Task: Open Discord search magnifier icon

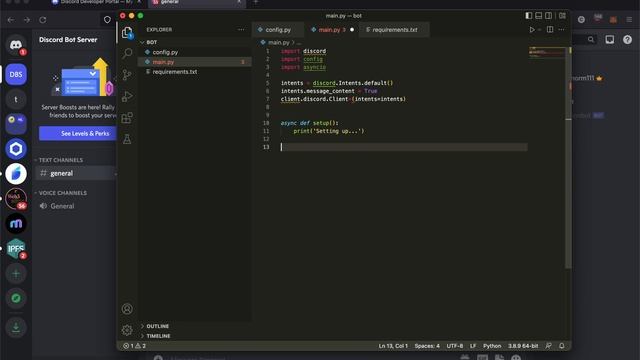Action: pos(591,40)
